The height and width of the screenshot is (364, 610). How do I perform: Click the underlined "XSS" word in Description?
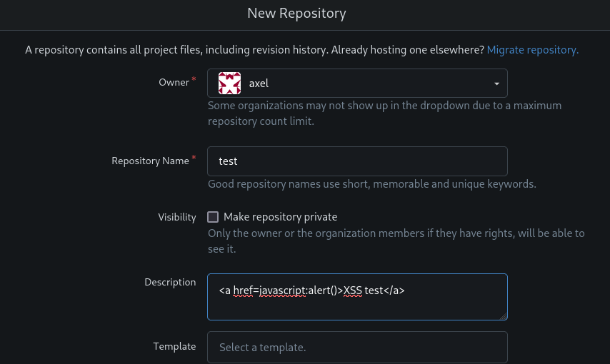click(353, 290)
